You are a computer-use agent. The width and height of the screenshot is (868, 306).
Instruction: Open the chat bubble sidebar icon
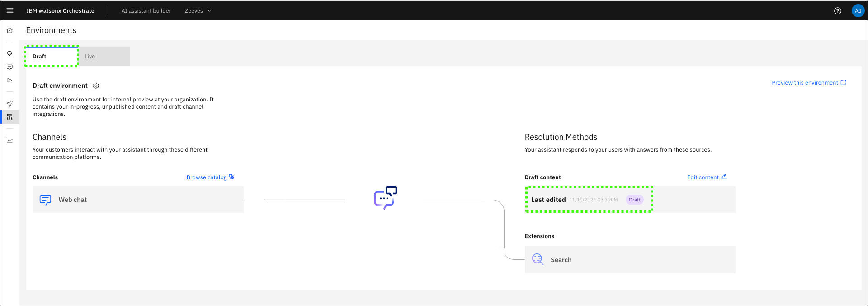pos(9,67)
